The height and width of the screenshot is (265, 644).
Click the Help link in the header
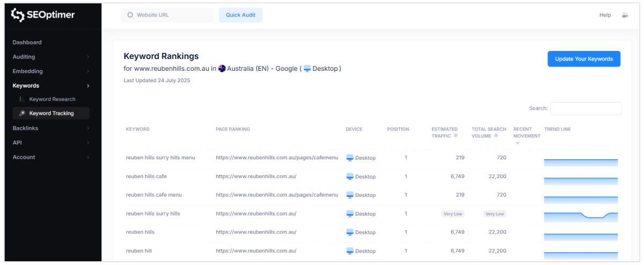[x=605, y=15]
